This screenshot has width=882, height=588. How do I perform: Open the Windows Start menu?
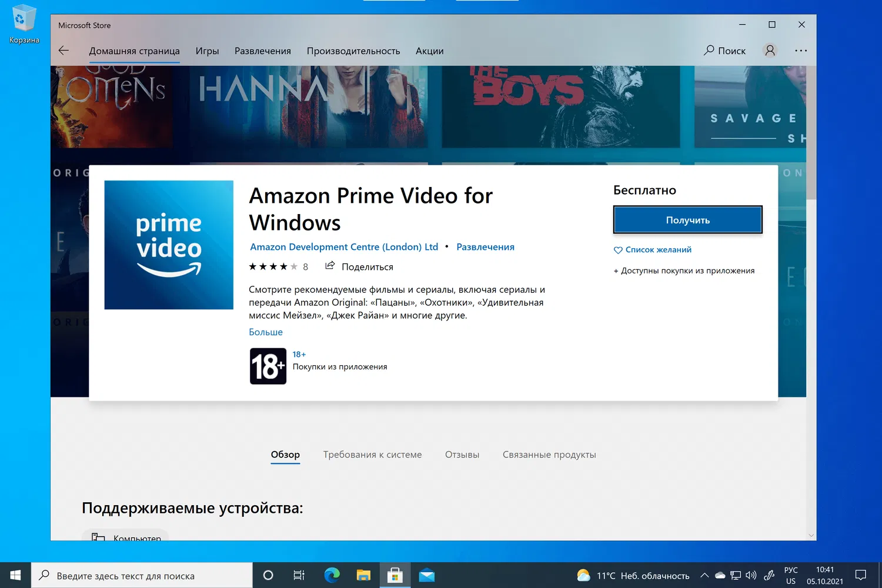click(15, 575)
